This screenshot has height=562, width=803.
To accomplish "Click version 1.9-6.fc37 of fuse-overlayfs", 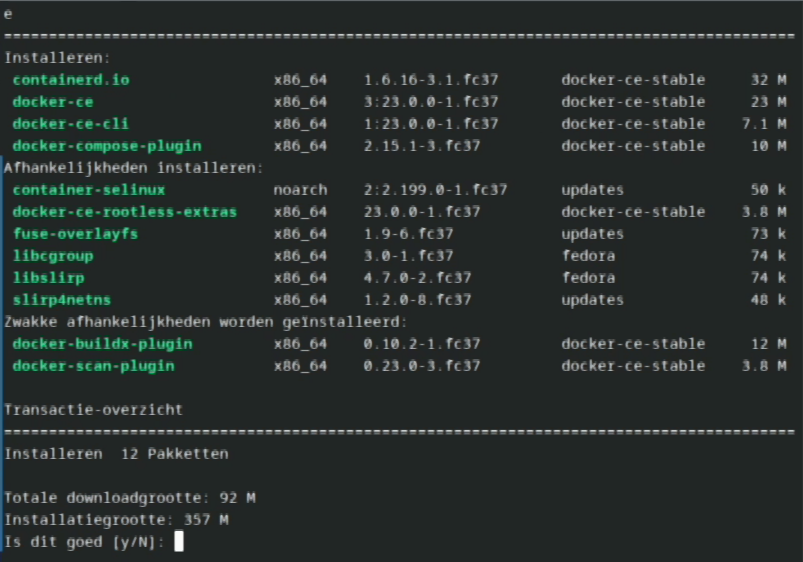I will coord(409,234).
